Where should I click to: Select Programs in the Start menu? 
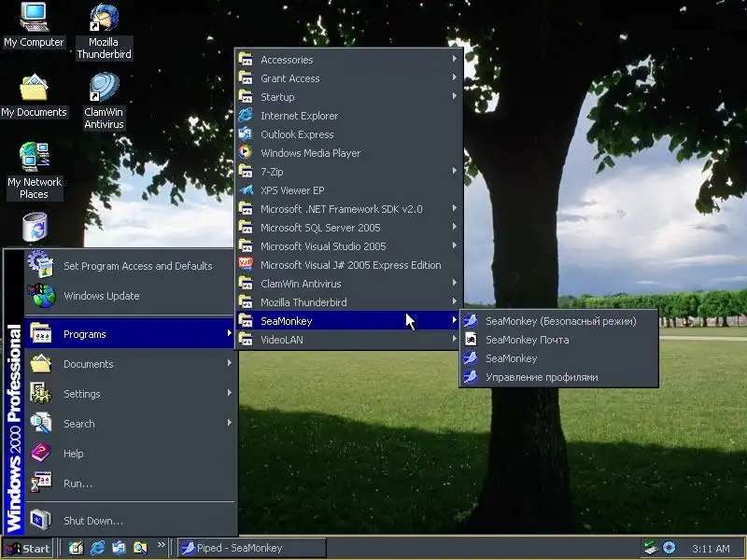point(130,333)
